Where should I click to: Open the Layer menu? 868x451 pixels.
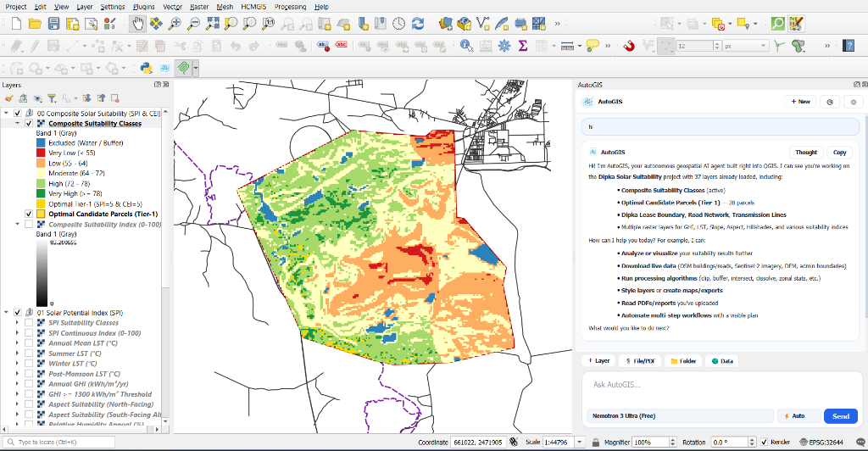click(x=85, y=7)
